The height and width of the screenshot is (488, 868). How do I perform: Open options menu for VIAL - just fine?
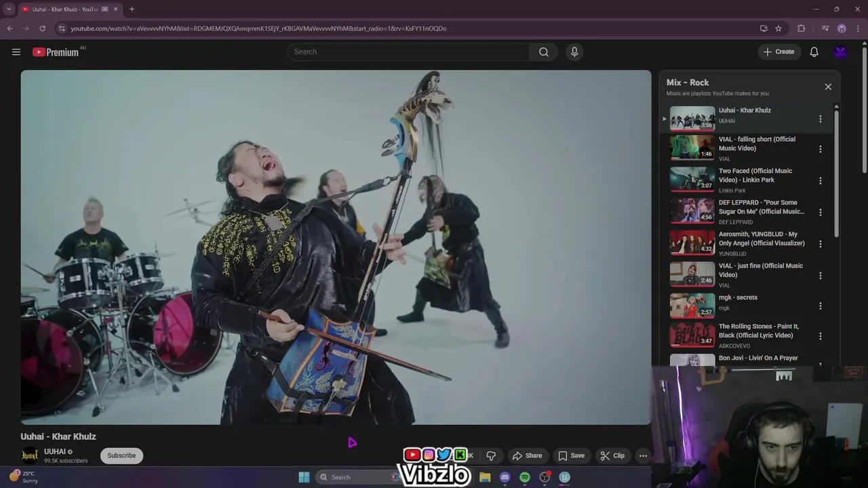click(820, 275)
